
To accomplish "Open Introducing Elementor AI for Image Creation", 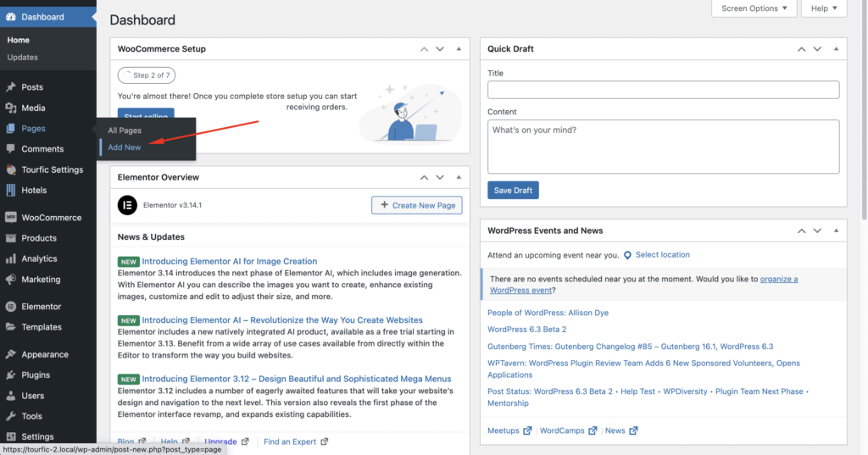I will [230, 261].
